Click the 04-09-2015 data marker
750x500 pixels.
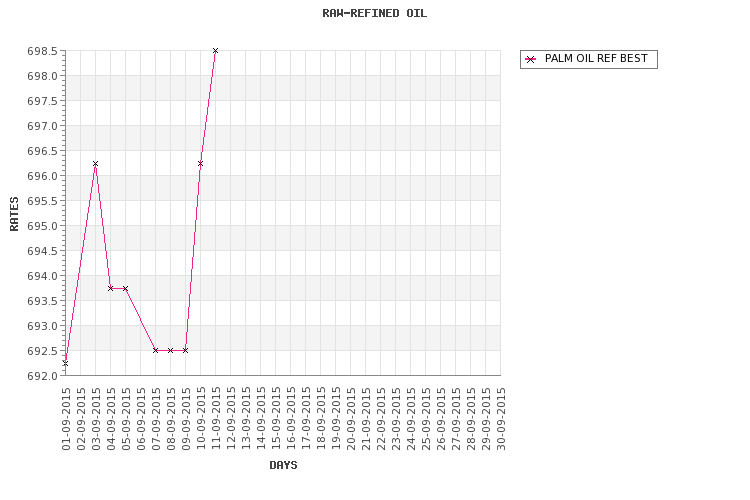pyautogui.click(x=110, y=289)
